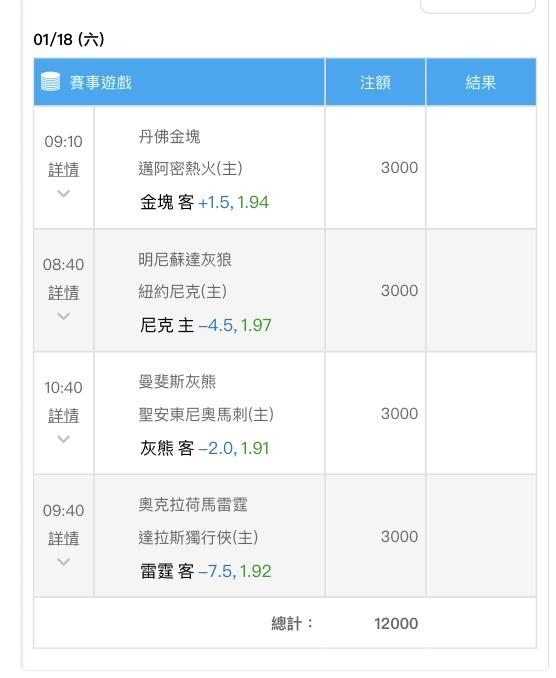Click bet 雷霆 客 -7.5, 1.92

(206, 571)
